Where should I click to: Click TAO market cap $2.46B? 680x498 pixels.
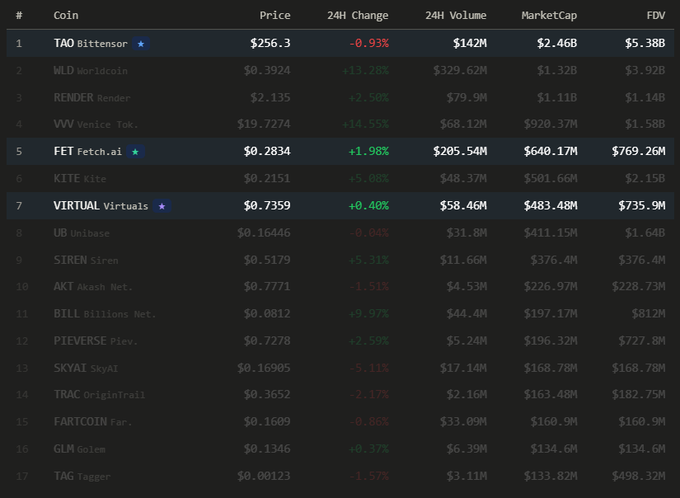pos(557,43)
